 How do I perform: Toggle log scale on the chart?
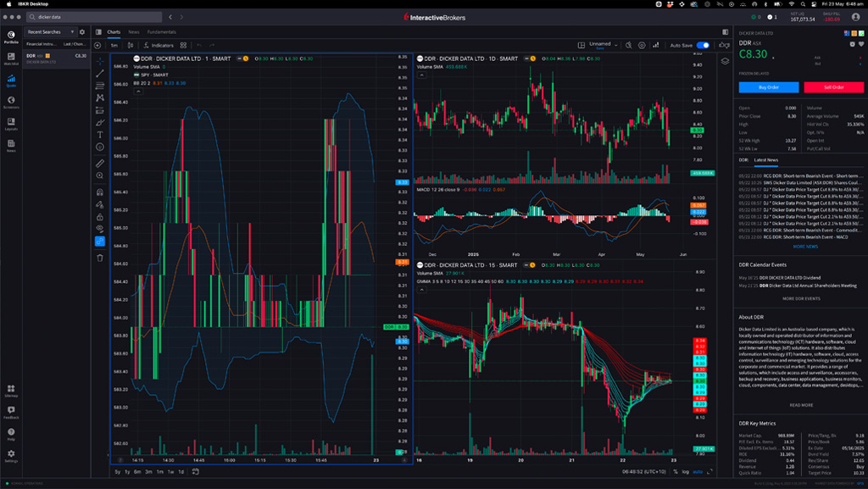coord(685,472)
